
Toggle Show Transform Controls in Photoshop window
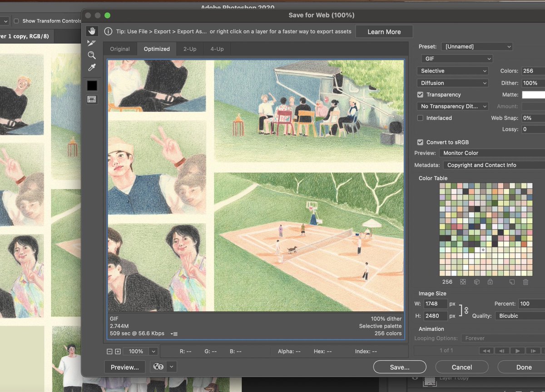point(16,21)
